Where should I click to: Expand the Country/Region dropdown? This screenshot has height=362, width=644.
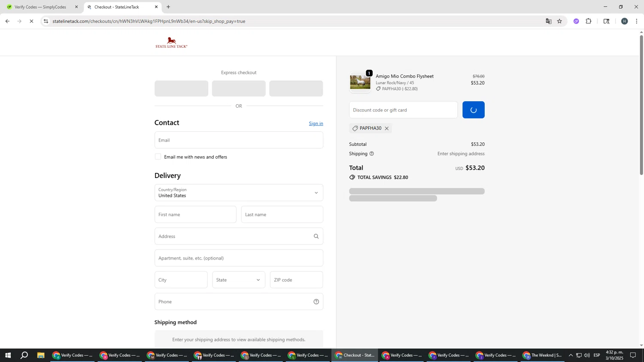239,193
